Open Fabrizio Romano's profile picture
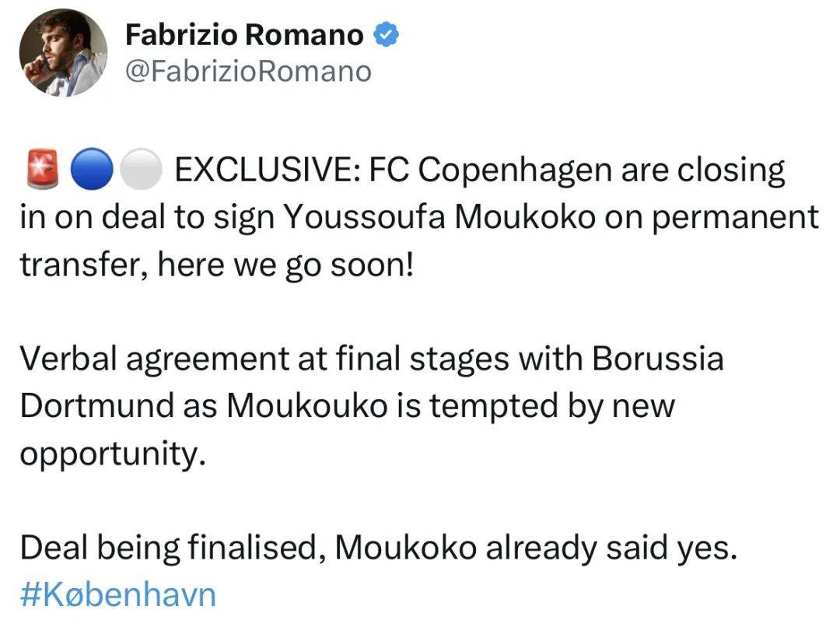Screen dimensions: 840x631 pos(65,54)
